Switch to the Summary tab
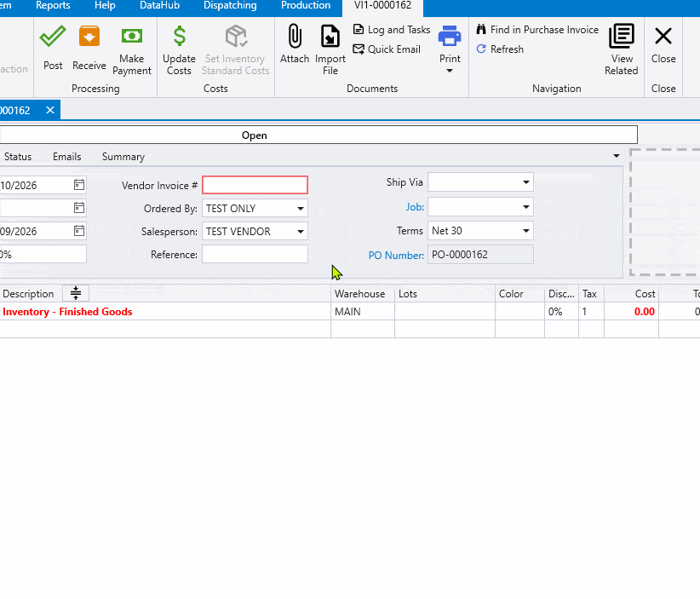The image size is (700, 599). (123, 157)
